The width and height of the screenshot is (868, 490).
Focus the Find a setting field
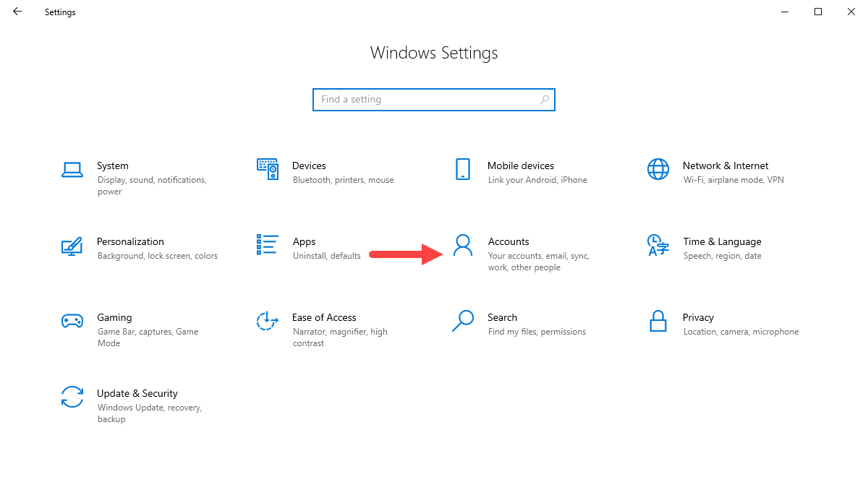click(x=434, y=100)
